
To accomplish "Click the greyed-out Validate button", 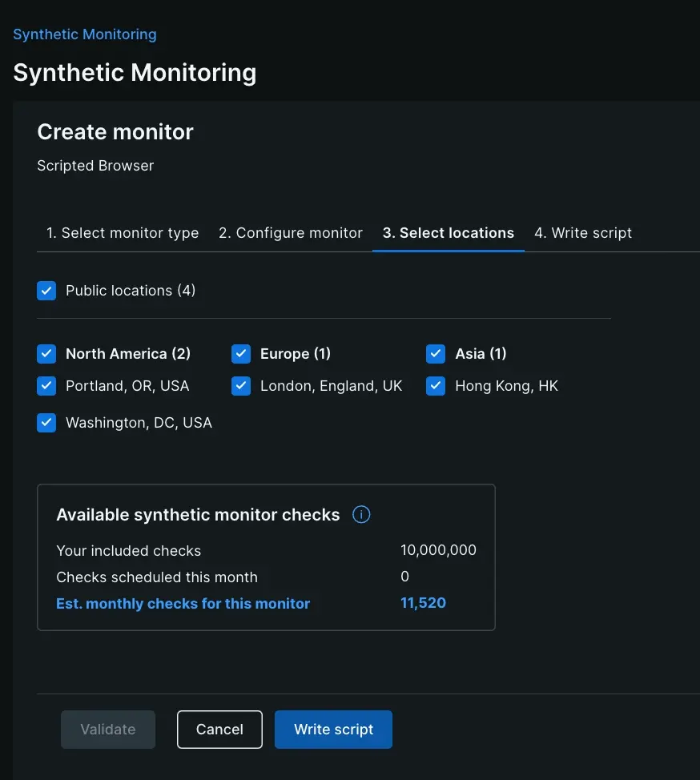I will click(x=108, y=730).
